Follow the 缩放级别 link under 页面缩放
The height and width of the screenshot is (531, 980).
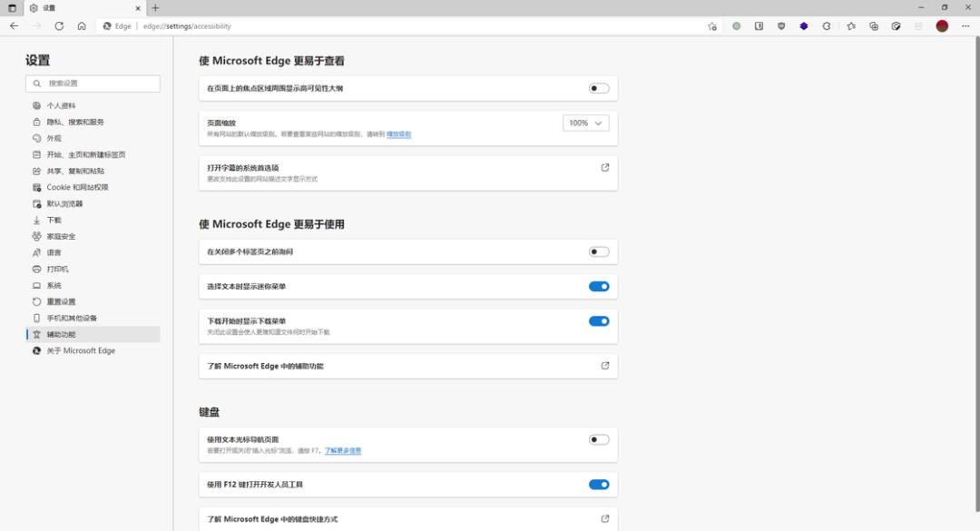(398, 133)
